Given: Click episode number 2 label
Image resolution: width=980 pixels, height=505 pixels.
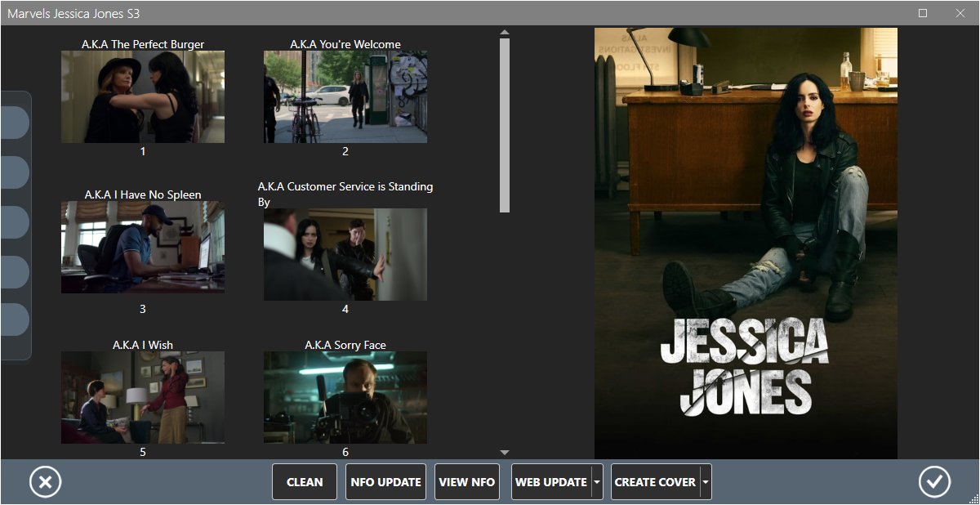Looking at the screenshot, I should 345,151.
